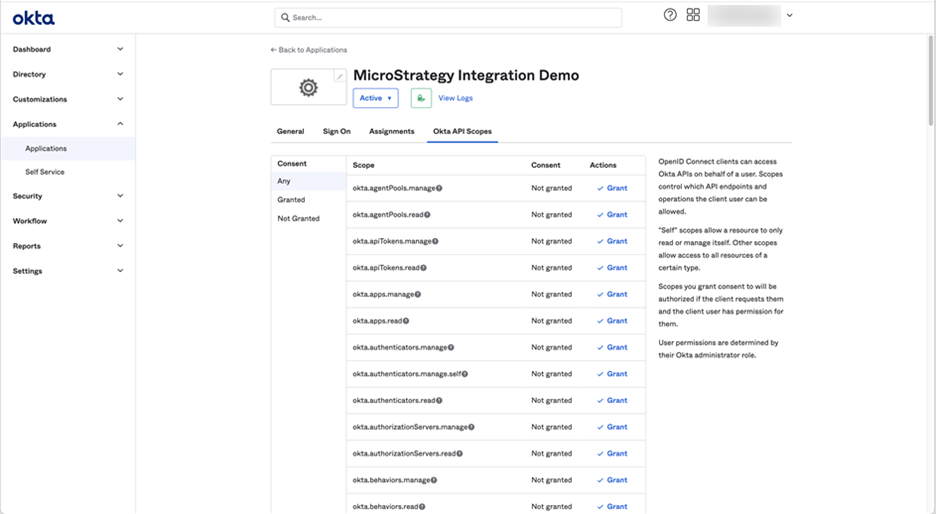This screenshot has height=514, width=936.
Task: Click the gear application logo image
Action: 308,88
